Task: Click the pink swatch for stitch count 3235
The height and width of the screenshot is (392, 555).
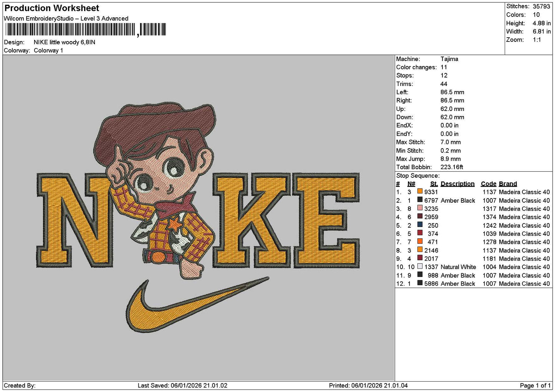Action: (x=420, y=208)
